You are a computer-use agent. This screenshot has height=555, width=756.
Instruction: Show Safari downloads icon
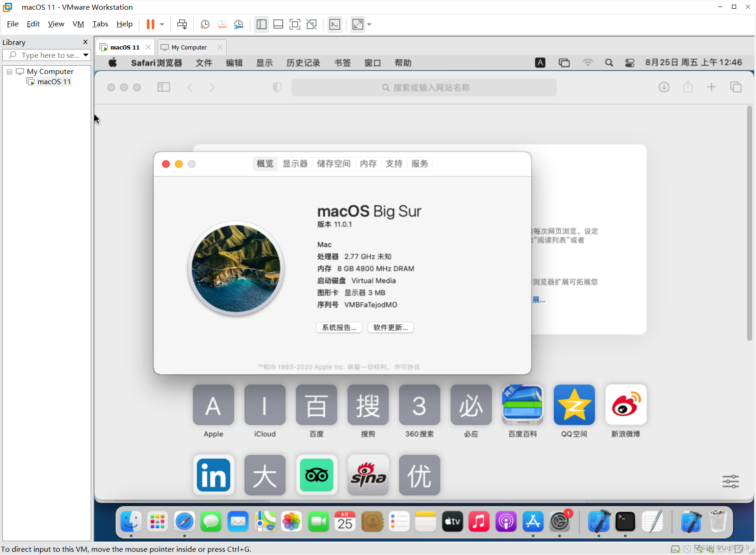tap(664, 87)
